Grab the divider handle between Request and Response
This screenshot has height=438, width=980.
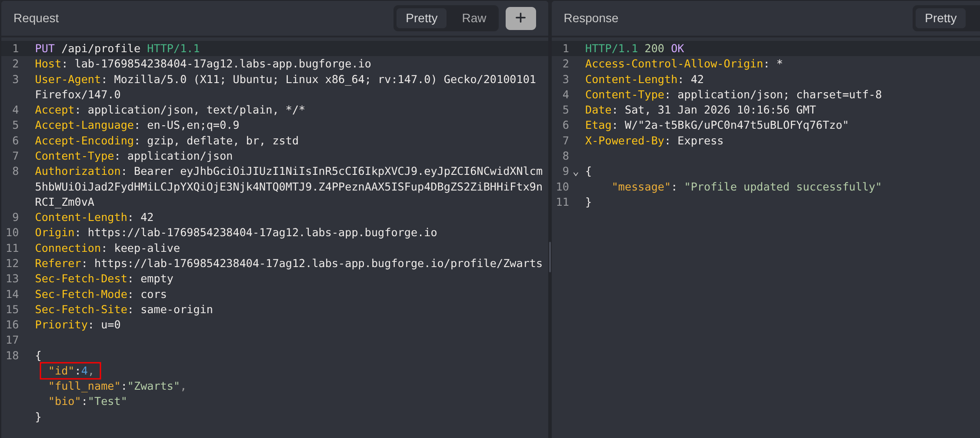(x=550, y=257)
